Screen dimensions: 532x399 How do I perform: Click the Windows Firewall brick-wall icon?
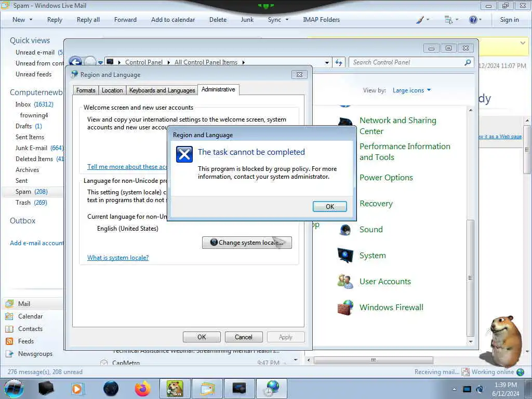[x=345, y=308]
